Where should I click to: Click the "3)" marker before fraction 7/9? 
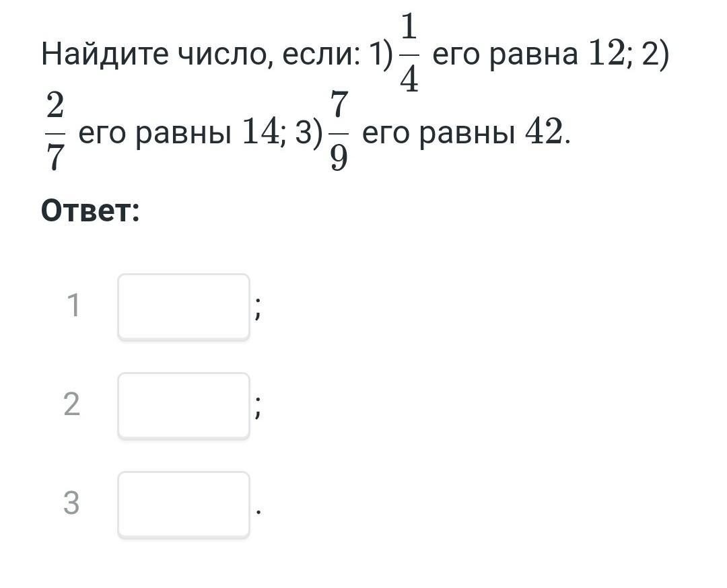(309, 134)
